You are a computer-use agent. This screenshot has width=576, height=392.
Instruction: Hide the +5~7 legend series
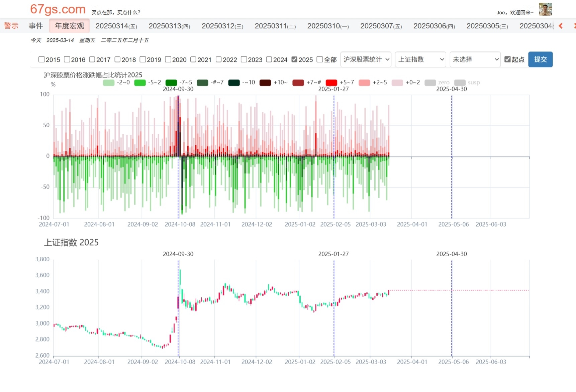point(340,83)
